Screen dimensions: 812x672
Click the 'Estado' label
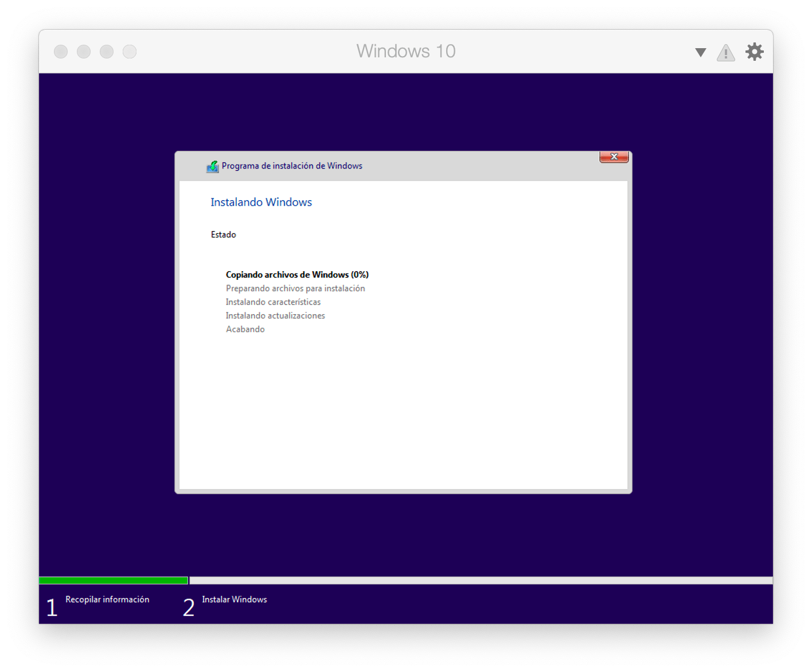click(x=223, y=235)
